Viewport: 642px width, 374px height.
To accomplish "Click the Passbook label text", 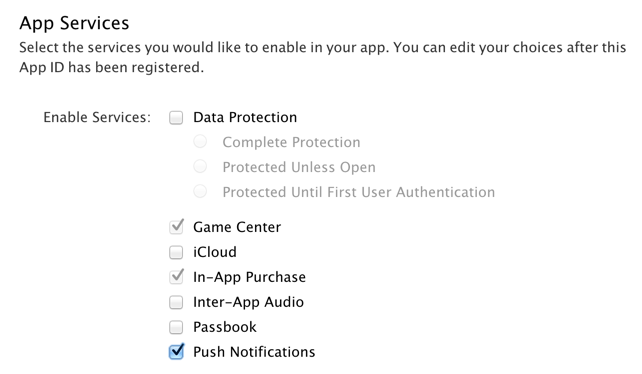I will point(225,327).
